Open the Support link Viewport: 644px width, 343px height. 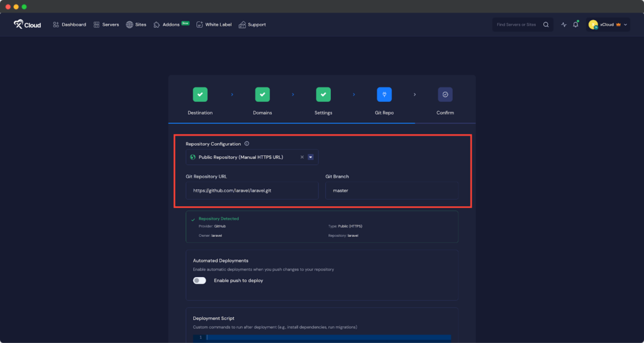(252, 24)
